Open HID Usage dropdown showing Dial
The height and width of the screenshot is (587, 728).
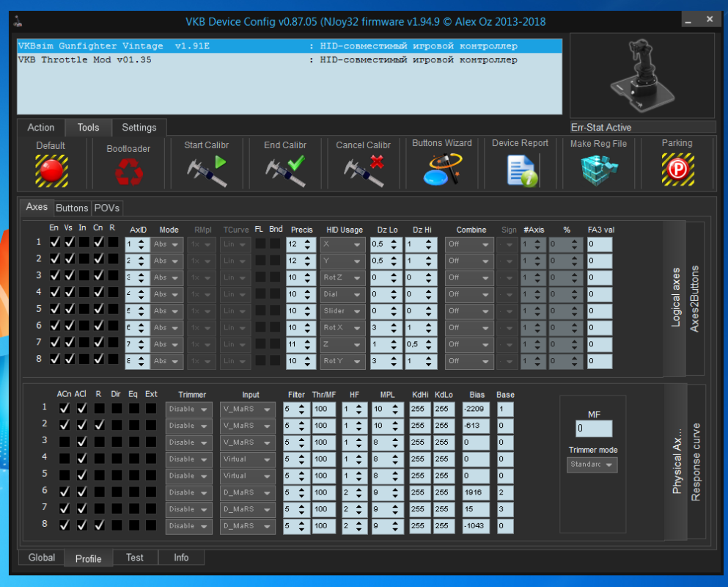342,294
